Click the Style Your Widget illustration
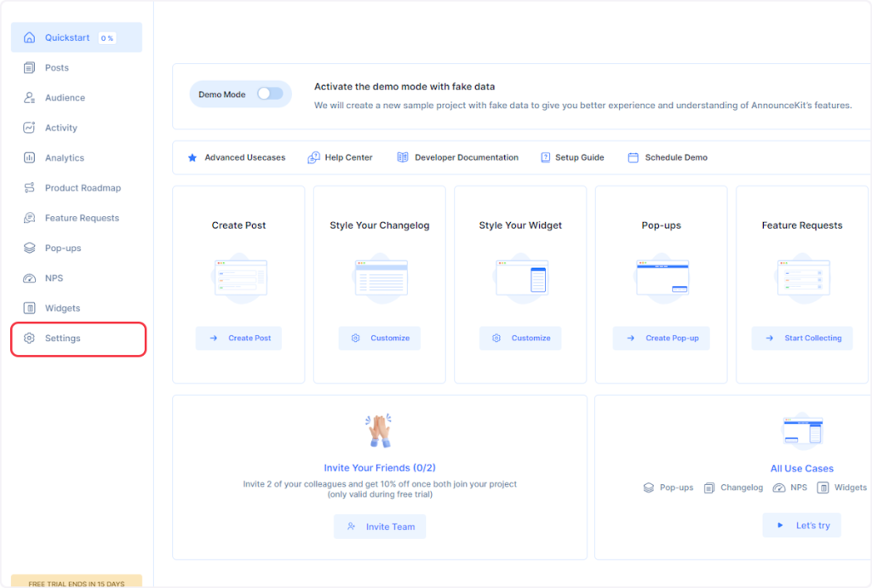The width and height of the screenshot is (872, 588). pyautogui.click(x=520, y=278)
